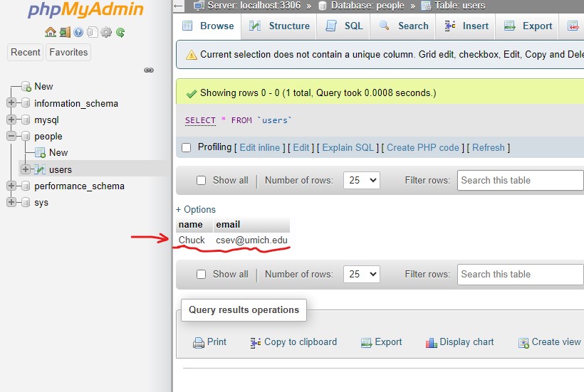
Task: Open phpMyAdmin documentation help icon
Action: click(x=78, y=32)
